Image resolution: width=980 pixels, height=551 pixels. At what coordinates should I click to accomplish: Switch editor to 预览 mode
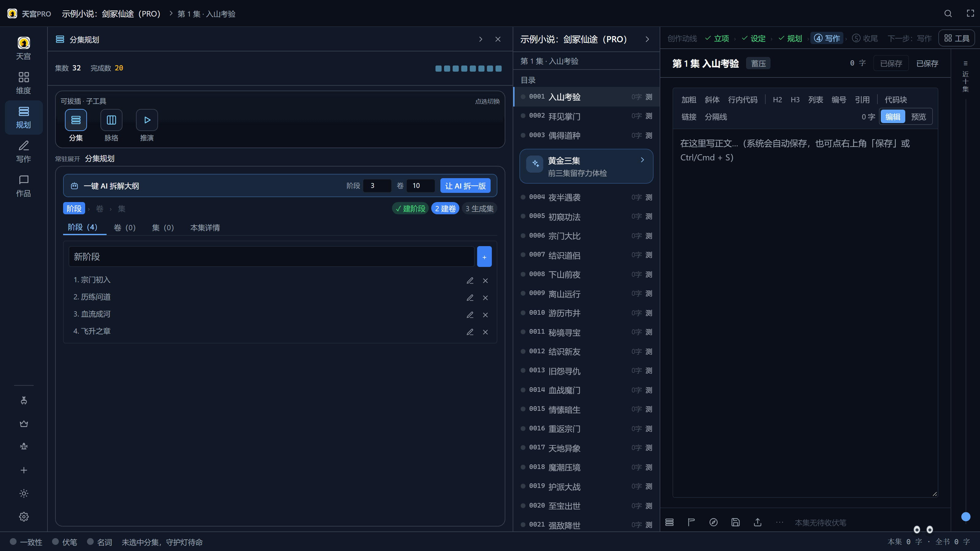918,117
